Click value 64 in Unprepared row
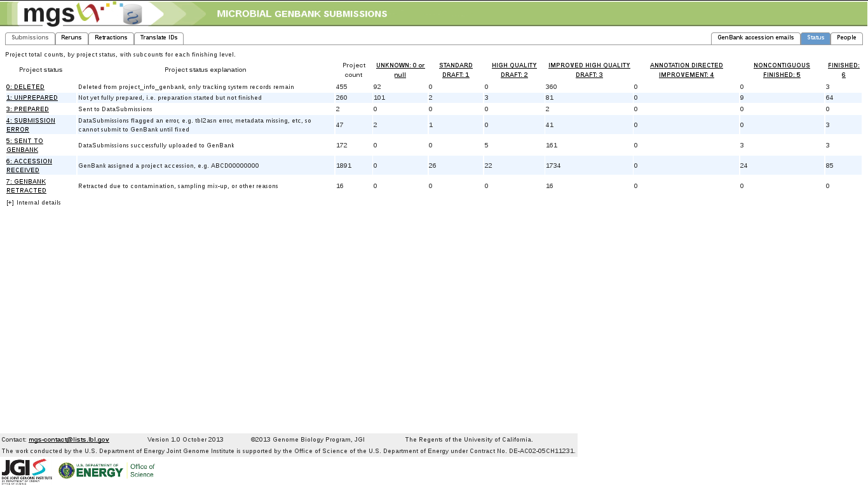 [830, 98]
